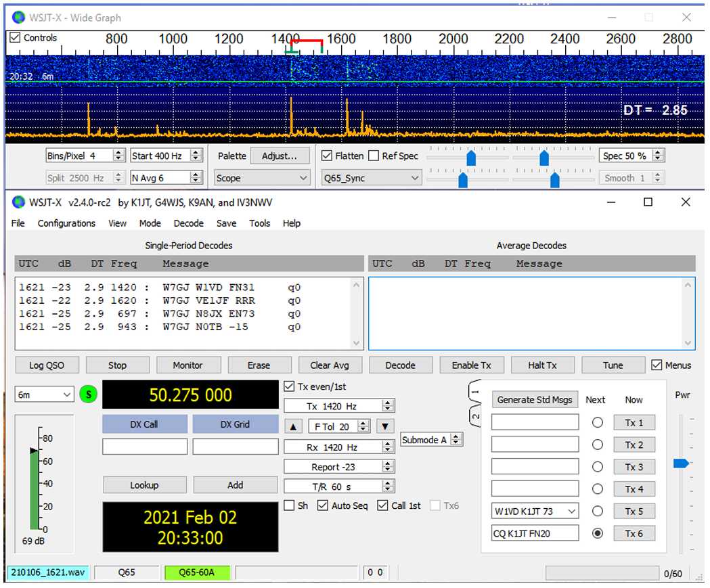Click the Start 400 Hz spinner arrows
This screenshot has height=588, width=710.
tap(196, 156)
